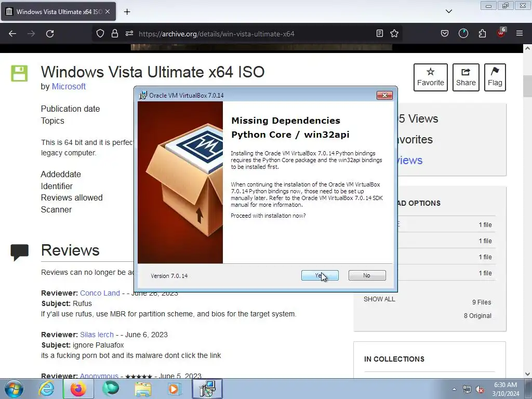Open the Microsoft creator link
532x399 pixels.
pos(69,87)
